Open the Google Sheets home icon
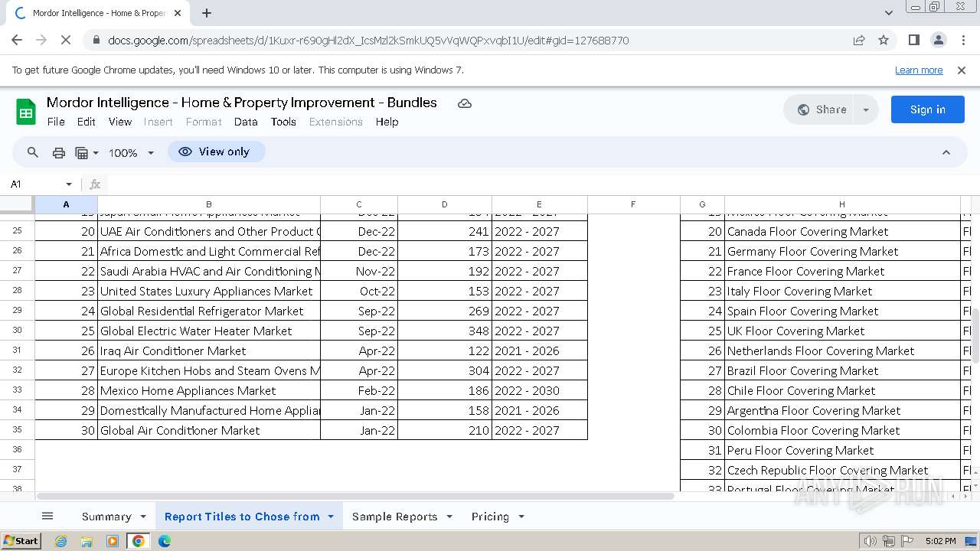 26,112
